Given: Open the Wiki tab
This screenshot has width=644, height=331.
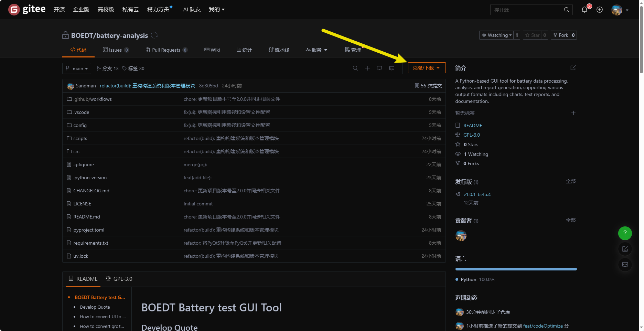Looking at the screenshot, I should pyautogui.click(x=212, y=50).
